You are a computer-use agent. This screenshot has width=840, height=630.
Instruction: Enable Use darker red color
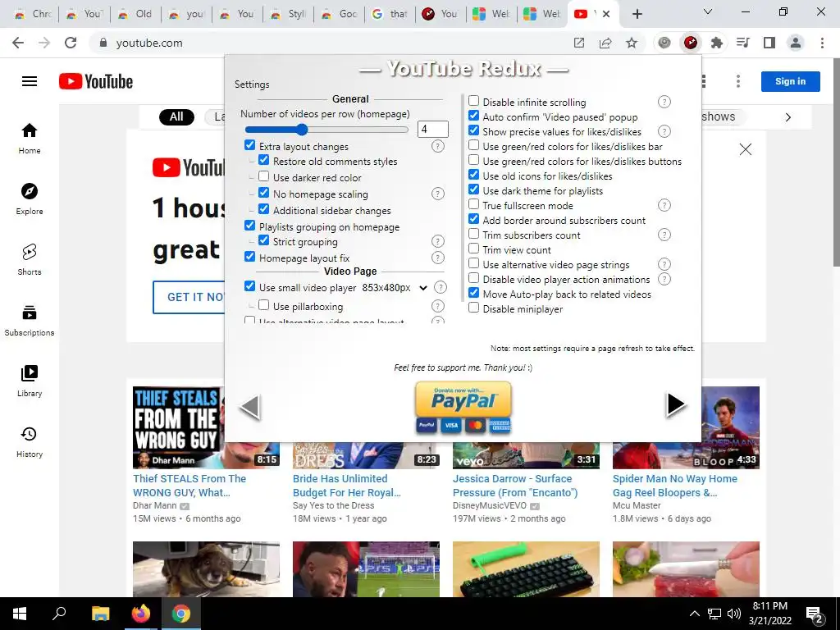[263, 176]
